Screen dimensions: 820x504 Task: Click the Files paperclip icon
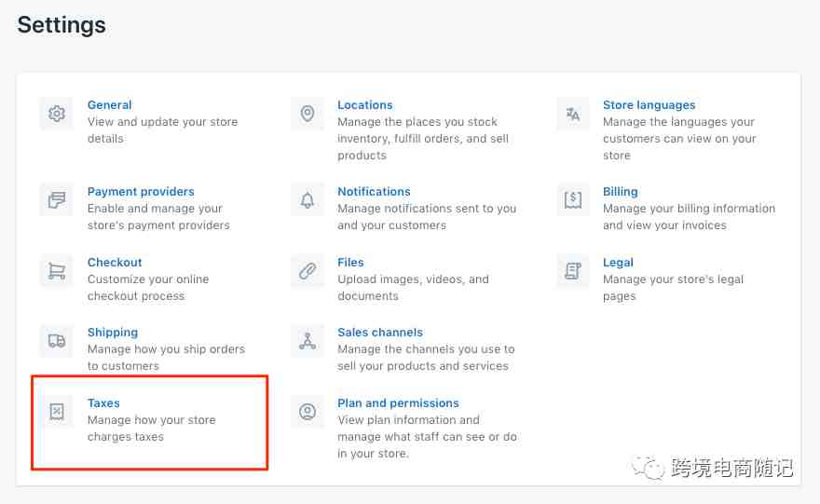coord(307,271)
